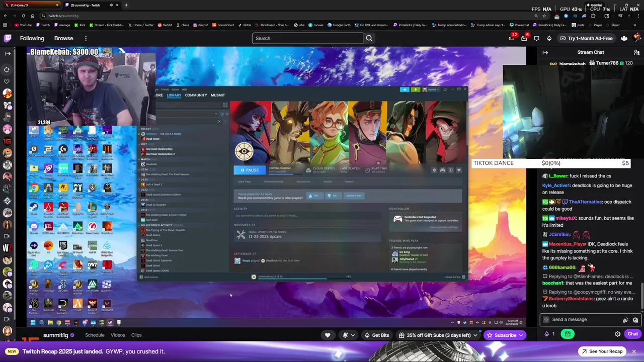Dismiss the Twitch Recap banner

coord(634,351)
